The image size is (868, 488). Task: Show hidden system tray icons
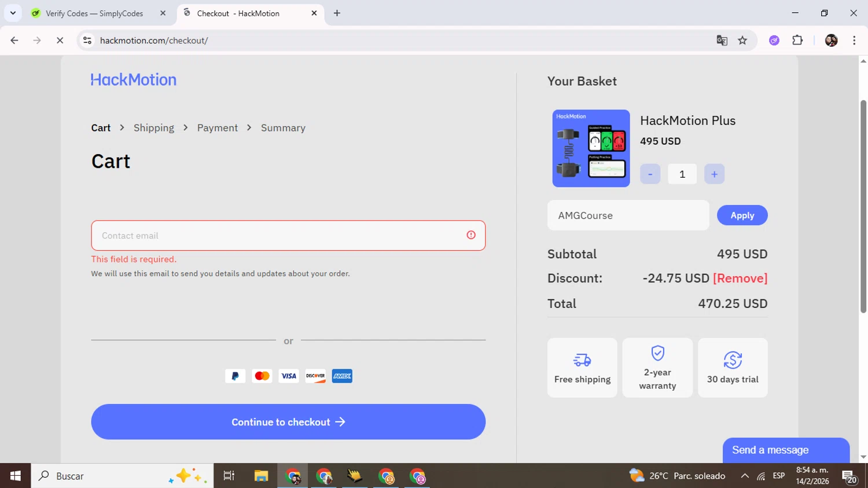click(x=745, y=476)
